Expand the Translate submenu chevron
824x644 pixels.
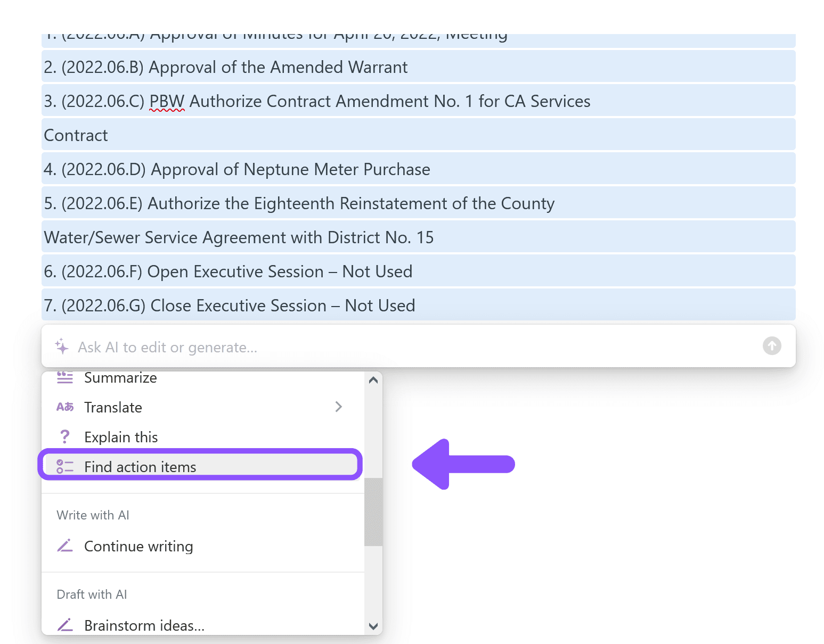[339, 407]
